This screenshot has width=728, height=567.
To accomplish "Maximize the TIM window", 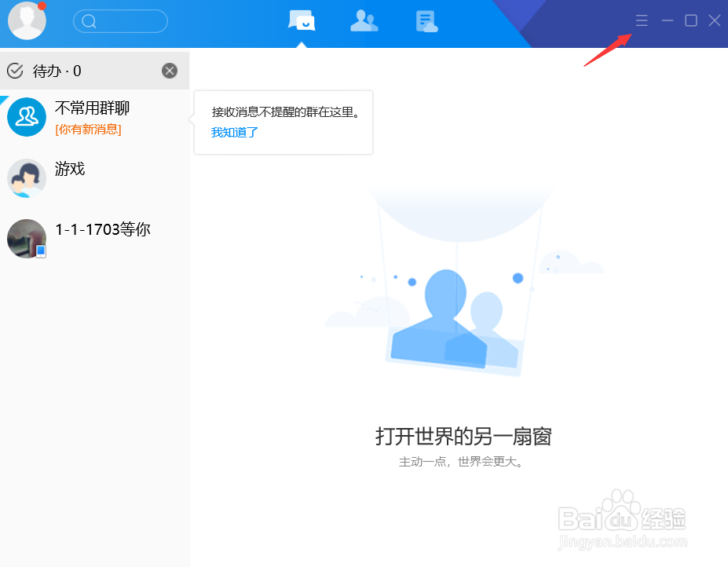I will coord(691,20).
